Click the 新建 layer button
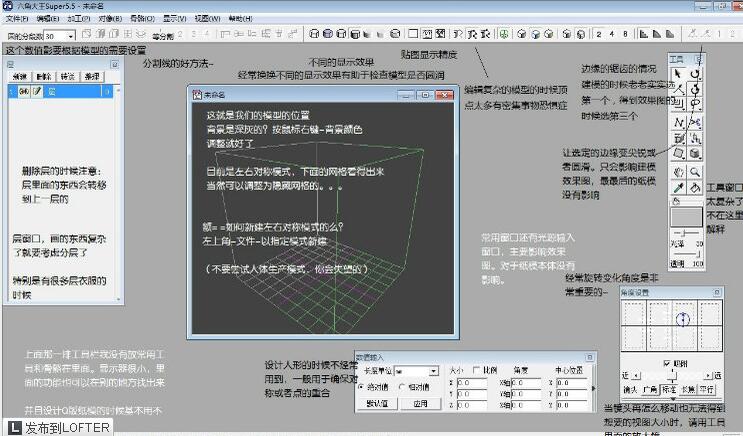Image resolution: width=743 pixels, height=436 pixels. tap(20, 76)
